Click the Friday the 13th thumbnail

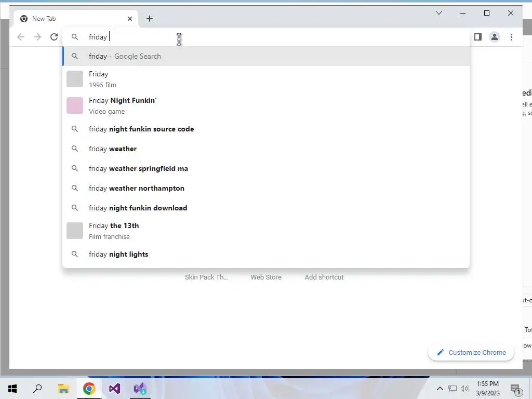(75, 231)
